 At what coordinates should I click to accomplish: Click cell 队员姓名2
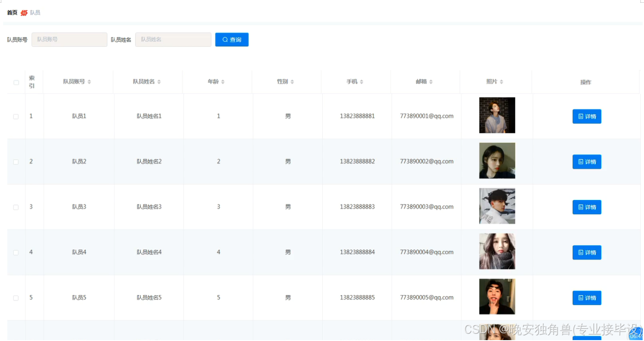[x=149, y=161]
